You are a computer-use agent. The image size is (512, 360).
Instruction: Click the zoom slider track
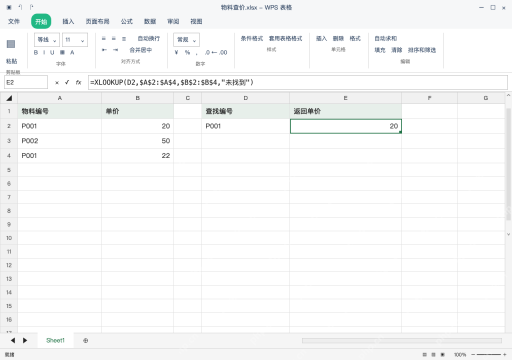coord(489,355)
